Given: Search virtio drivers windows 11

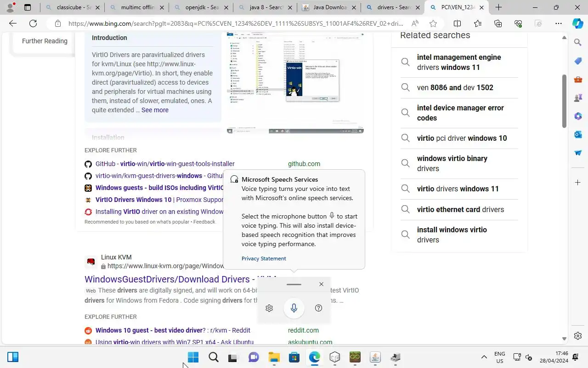Looking at the screenshot, I should (x=459, y=189).
